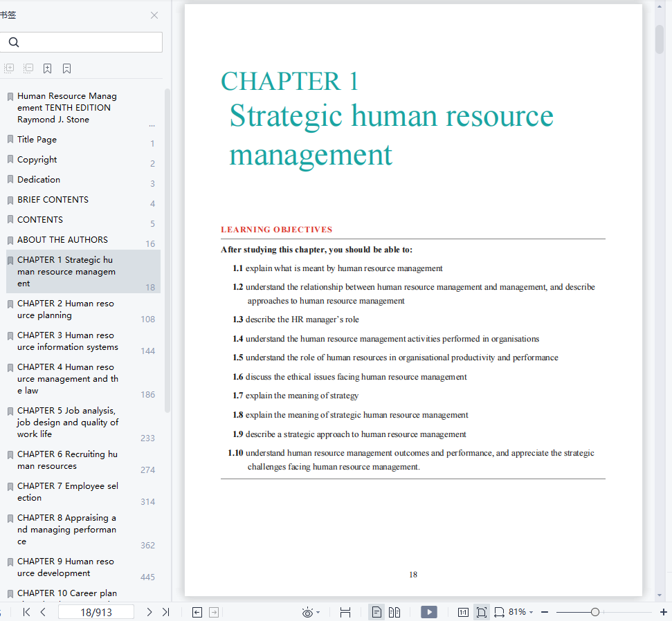This screenshot has height=621, width=672.
Task: Click the zoom in plus button
Action: click(x=664, y=612)
